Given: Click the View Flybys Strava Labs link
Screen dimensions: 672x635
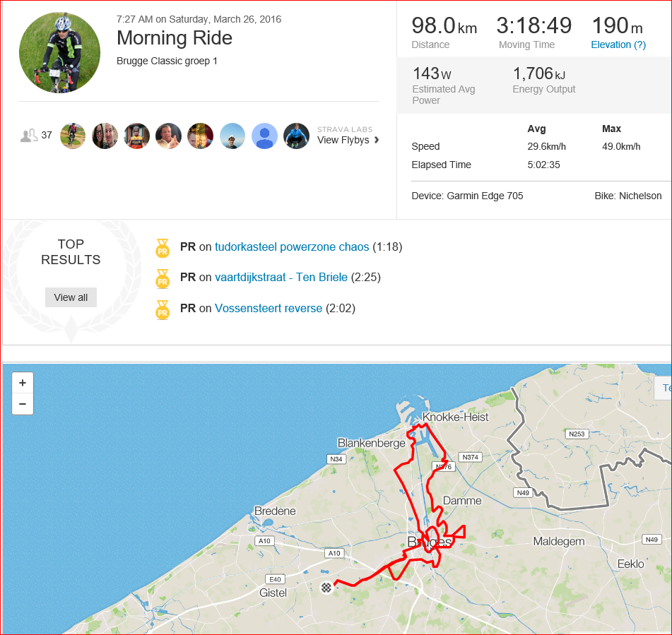Looking at the screenshot, I should [x=343, y=140].
